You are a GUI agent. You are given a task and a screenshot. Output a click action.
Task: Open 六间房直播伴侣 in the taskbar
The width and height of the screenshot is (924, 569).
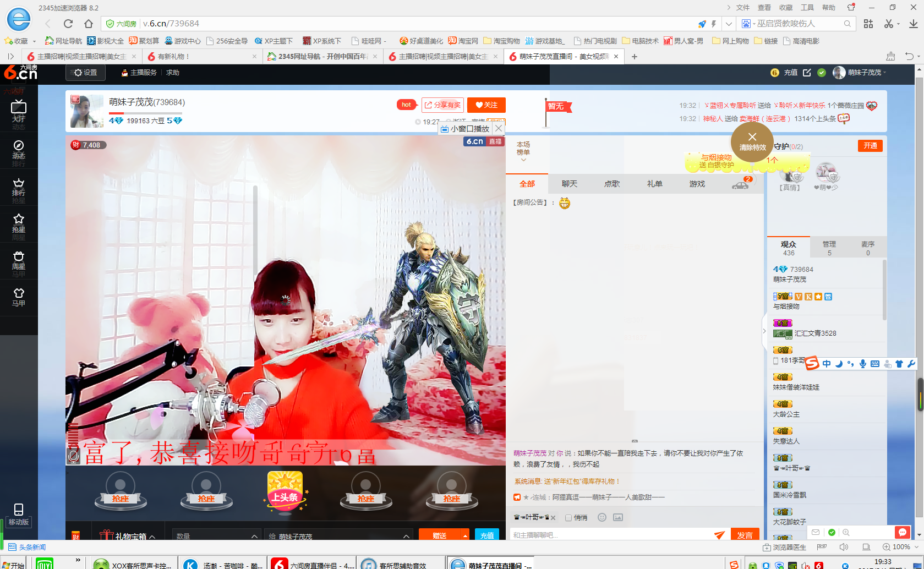(x=313, y=563)
